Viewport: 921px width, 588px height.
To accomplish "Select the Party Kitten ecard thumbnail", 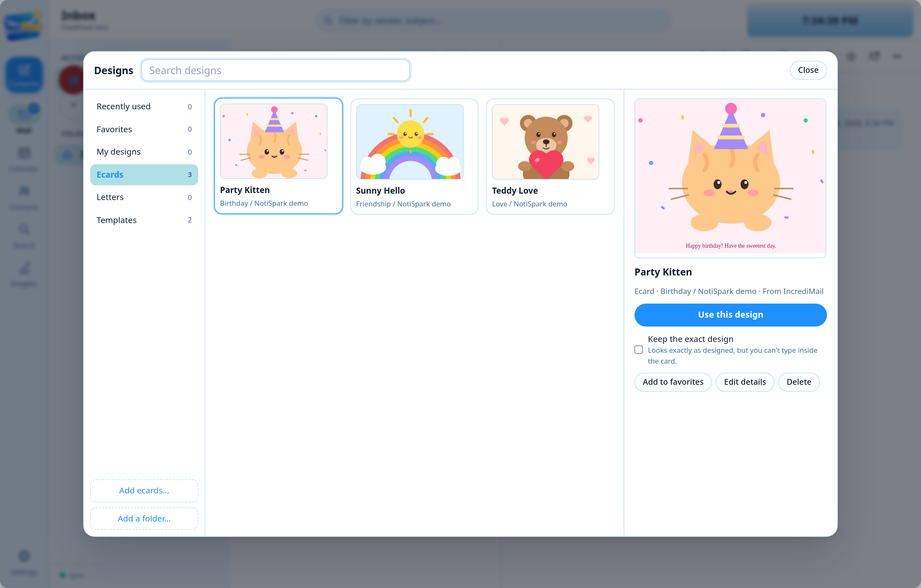I will pyautogui.click(x=273, y=141).
